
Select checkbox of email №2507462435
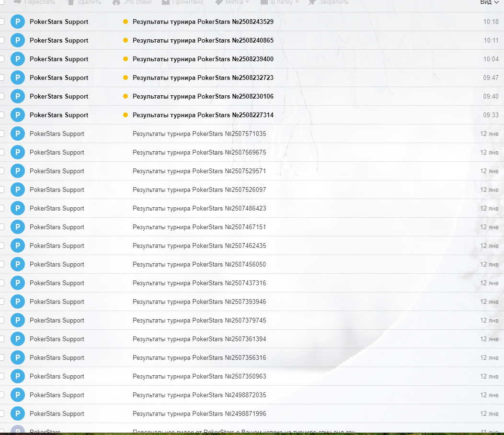1,245
